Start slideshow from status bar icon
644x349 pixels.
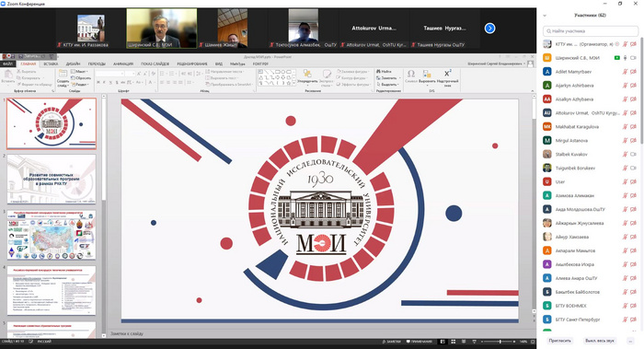pyautogui.click(x=474, y=342)
